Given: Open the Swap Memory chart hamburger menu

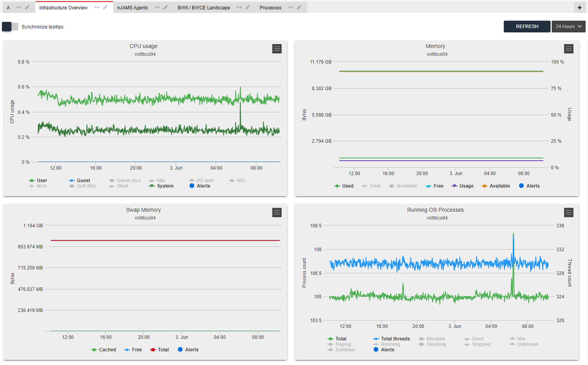Looking at the screenshot, I should point(277,213).
